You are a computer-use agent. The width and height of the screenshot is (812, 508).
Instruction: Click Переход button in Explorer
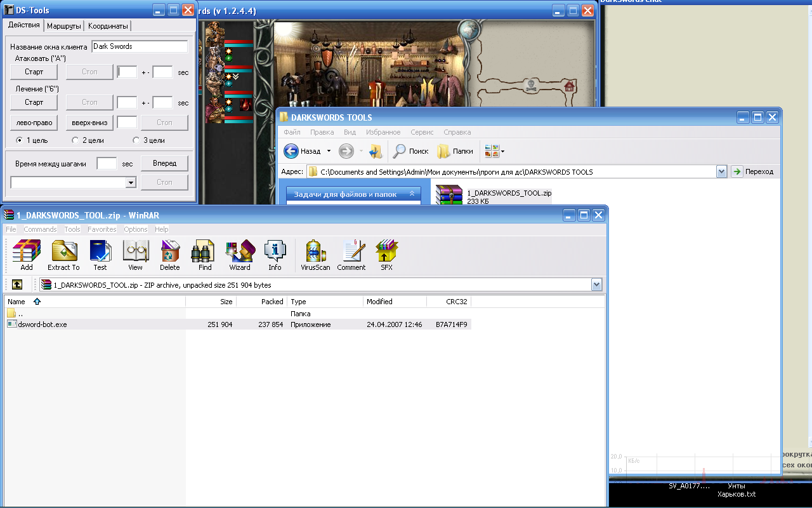(753, 171)
